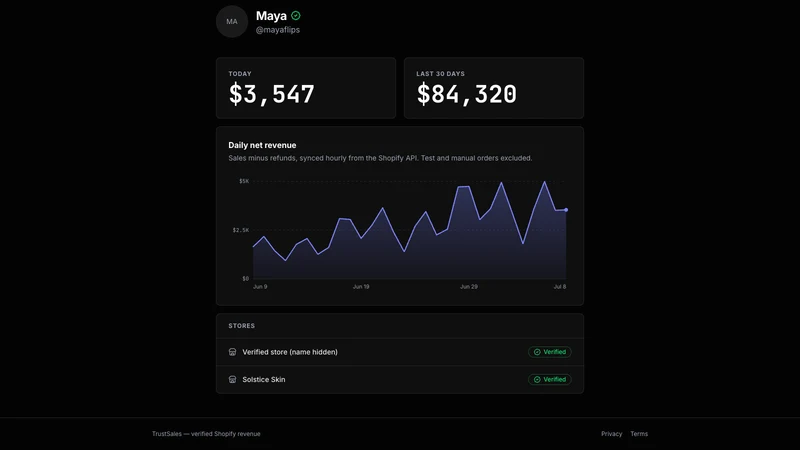Screen dimensions: 800x450
Task: Click the sales minus refunds description text
Action: point(380,158)
